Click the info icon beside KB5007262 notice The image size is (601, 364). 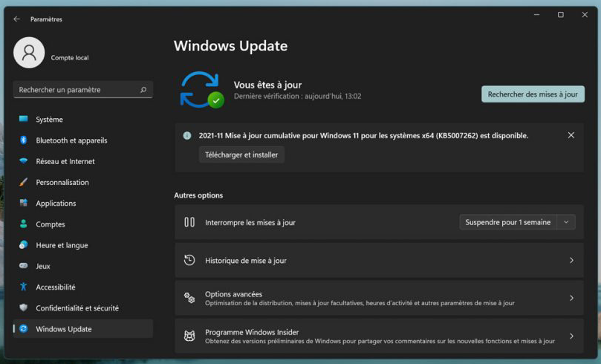pyautogui.click(x=187, y=135)
